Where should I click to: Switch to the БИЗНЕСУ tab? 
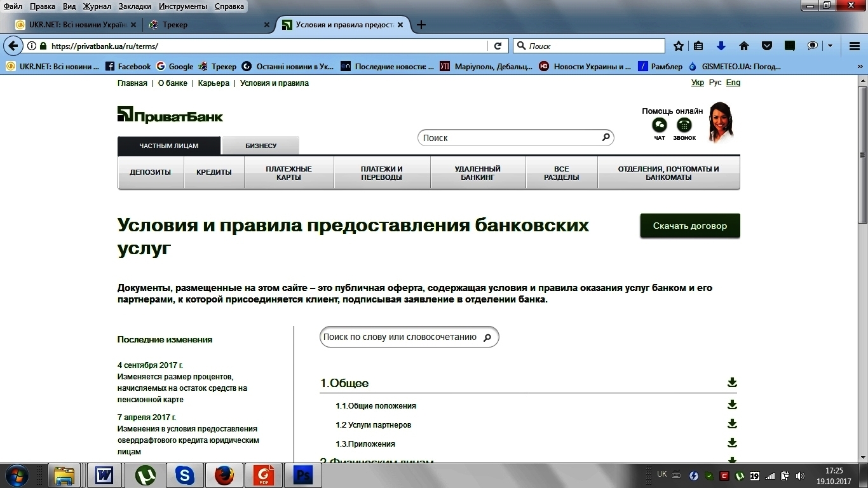261,146
